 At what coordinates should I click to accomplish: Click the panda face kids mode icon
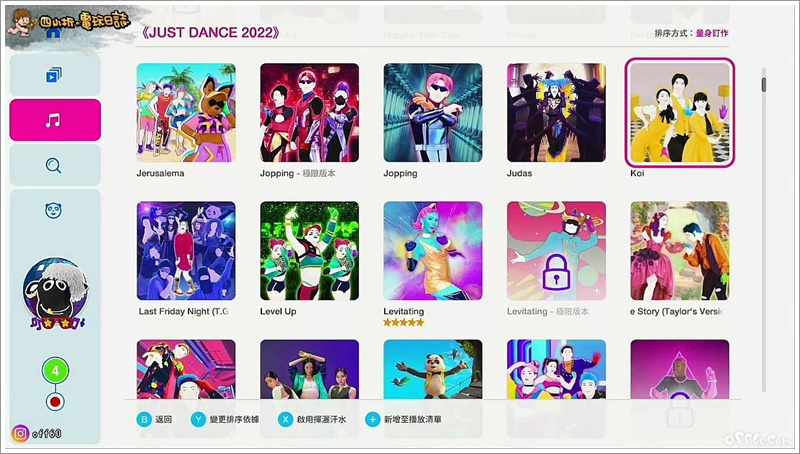[x=54, y=210]
